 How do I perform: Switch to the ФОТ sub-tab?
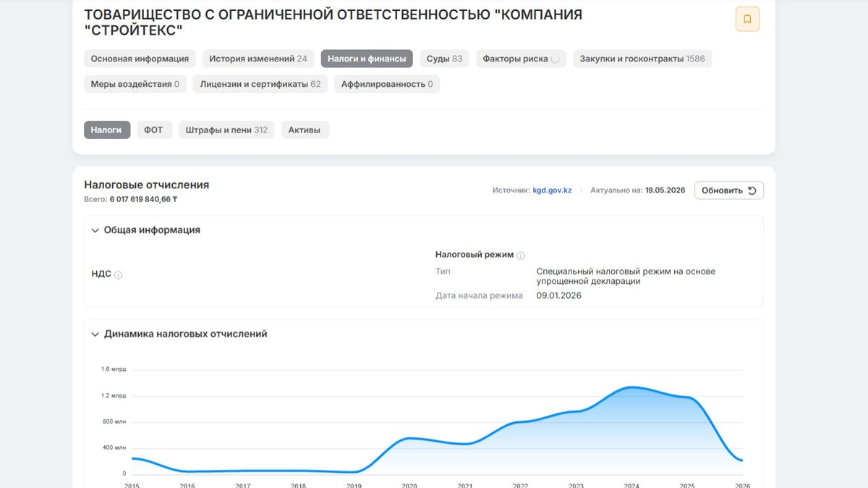tap(153, 130)
